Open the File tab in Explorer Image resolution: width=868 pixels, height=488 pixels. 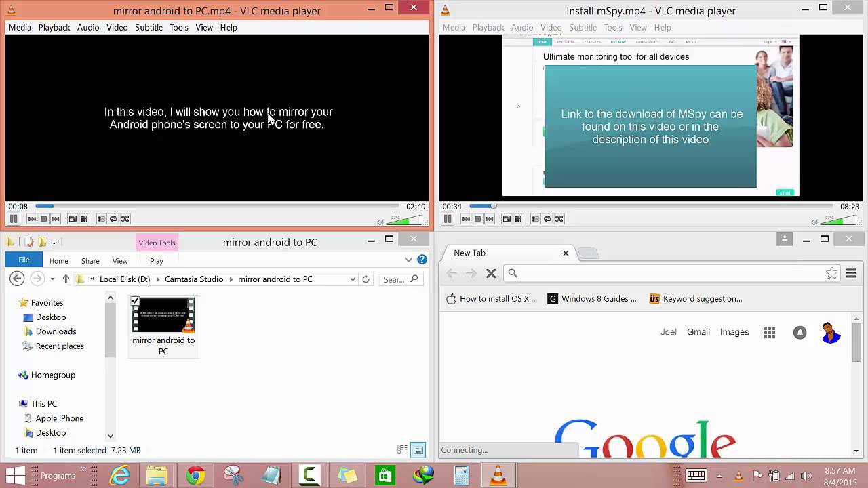[x=24, y=260]
